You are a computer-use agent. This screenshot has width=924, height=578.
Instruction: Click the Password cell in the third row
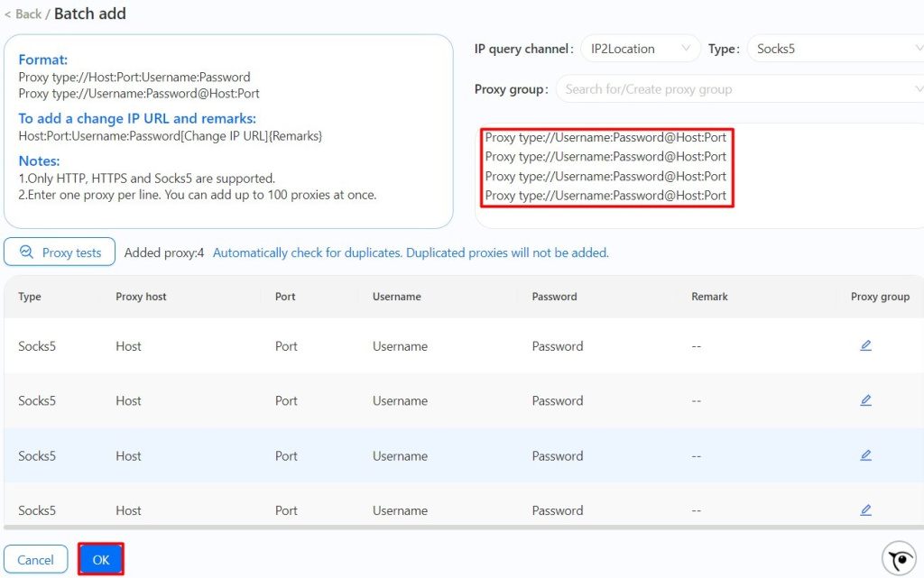tap(558, 455)
